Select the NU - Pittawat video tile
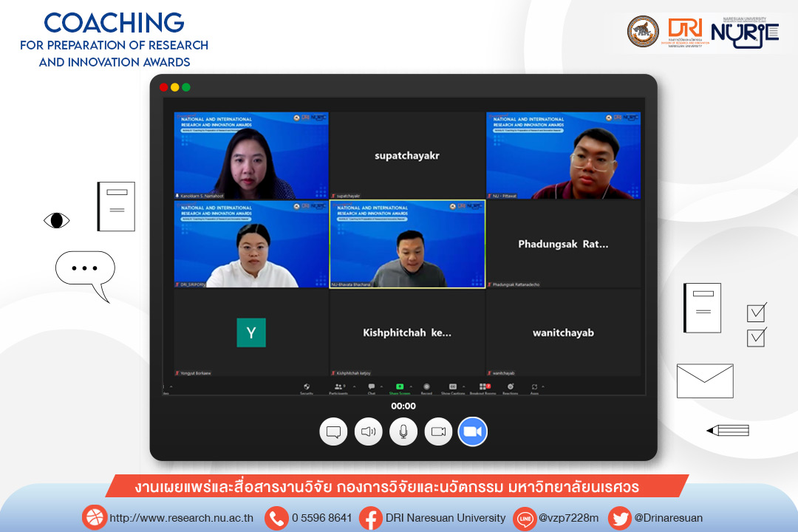The image size is (798, 532). 563,155
